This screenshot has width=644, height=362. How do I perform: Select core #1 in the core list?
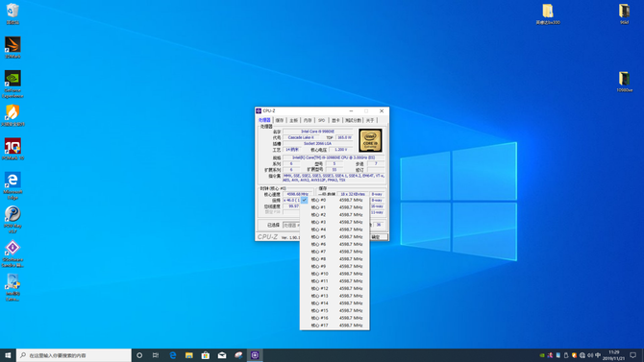pos(334,207)
